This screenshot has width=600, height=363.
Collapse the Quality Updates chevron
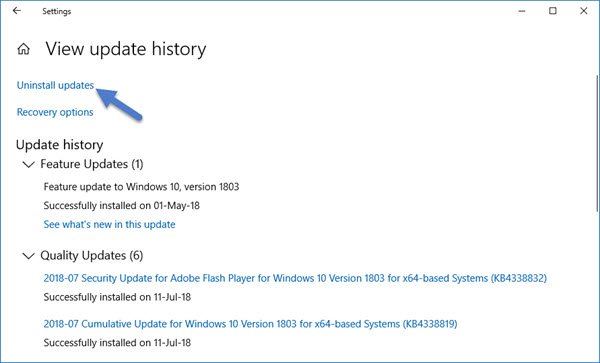pyautogui.click(x=29, y=256)
